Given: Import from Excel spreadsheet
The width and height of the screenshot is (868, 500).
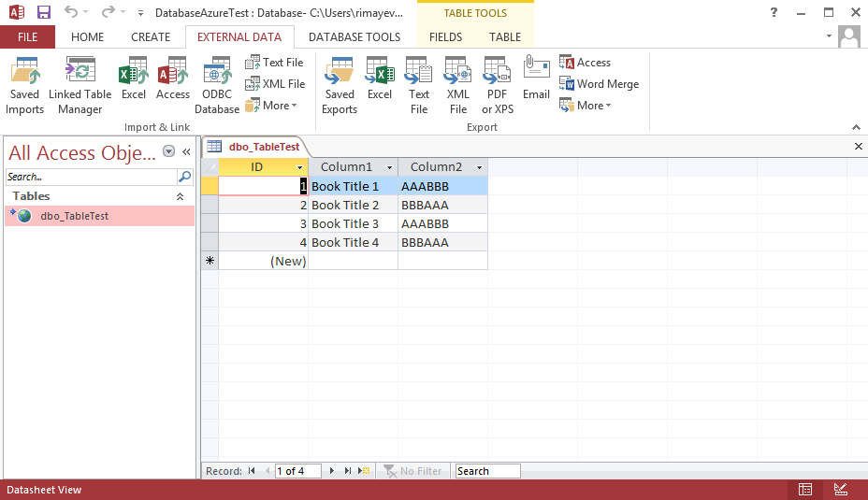Looking at the screenshot, I should point(134,79).
